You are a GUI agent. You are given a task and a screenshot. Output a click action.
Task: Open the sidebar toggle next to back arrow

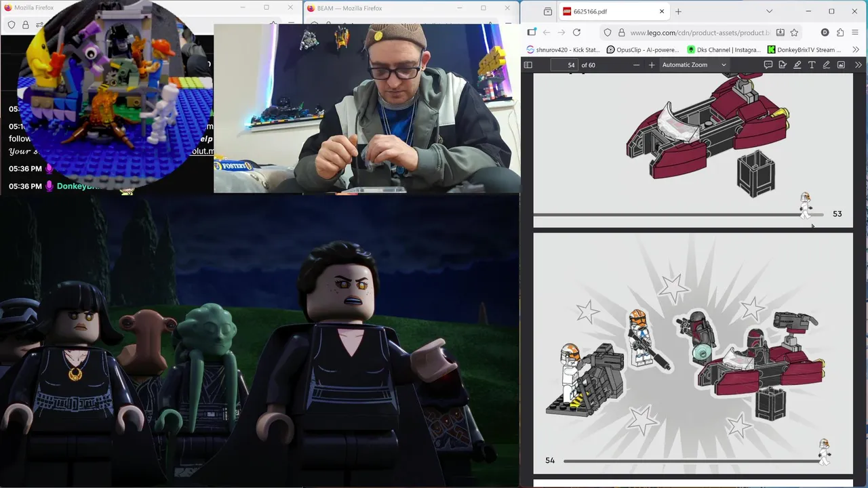pos(532,33)
